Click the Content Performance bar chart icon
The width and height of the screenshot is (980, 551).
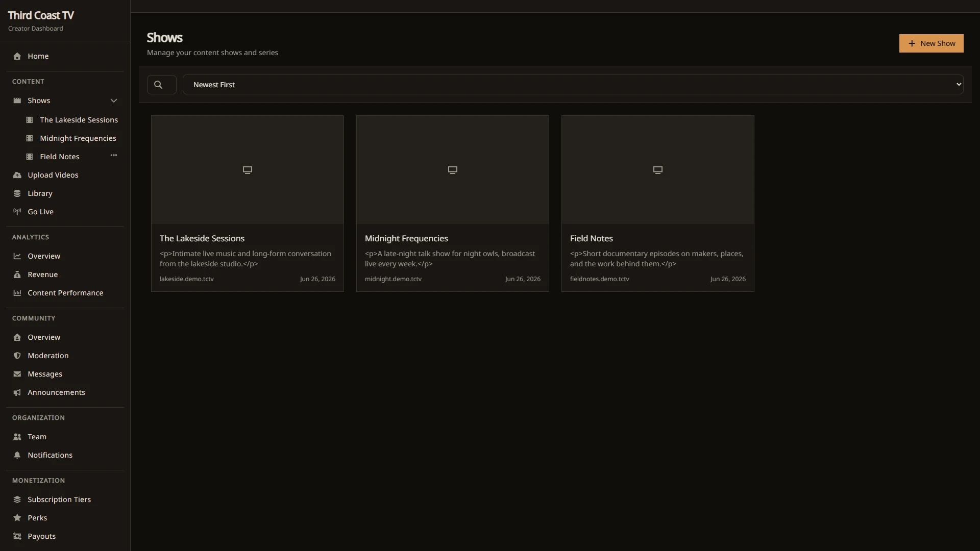coord(17,293)
